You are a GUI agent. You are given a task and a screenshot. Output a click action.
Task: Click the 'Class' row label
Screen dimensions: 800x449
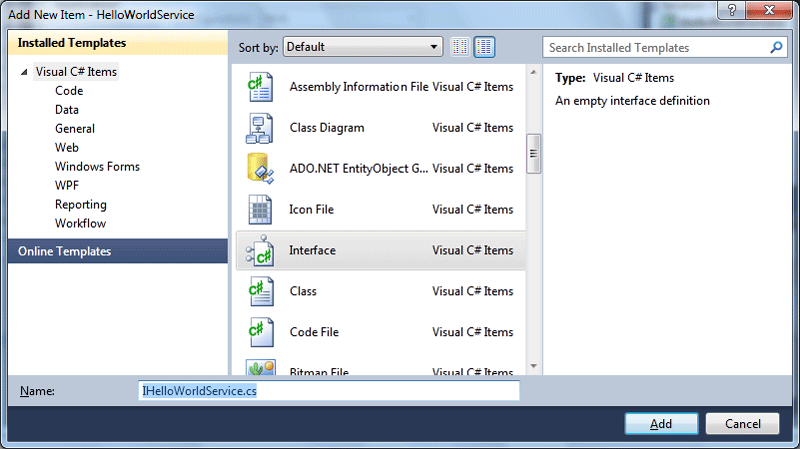click(x=303, y=291)
